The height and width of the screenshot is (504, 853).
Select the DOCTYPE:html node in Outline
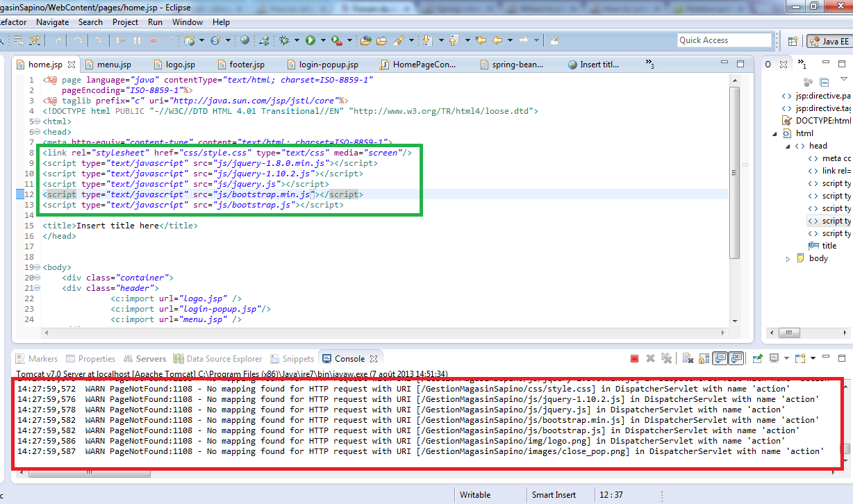(816, 121)
